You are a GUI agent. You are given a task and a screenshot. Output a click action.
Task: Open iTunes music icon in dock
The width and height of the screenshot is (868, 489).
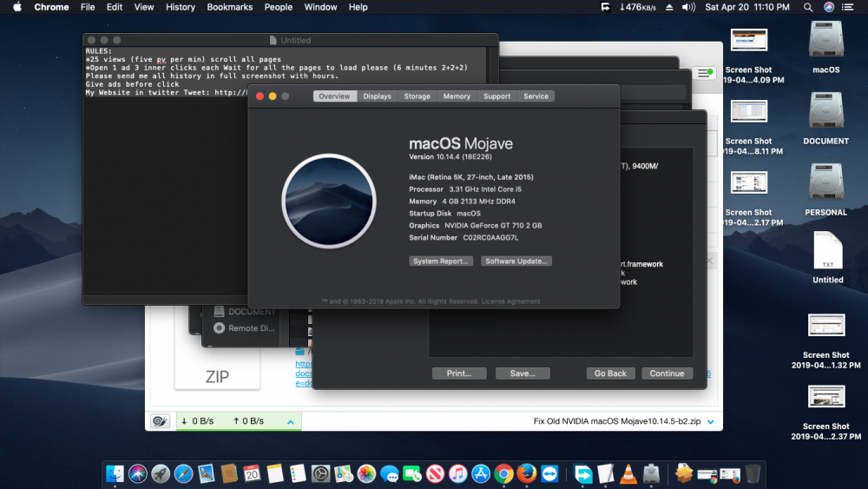pyautogui.click(x=457, y=474)
